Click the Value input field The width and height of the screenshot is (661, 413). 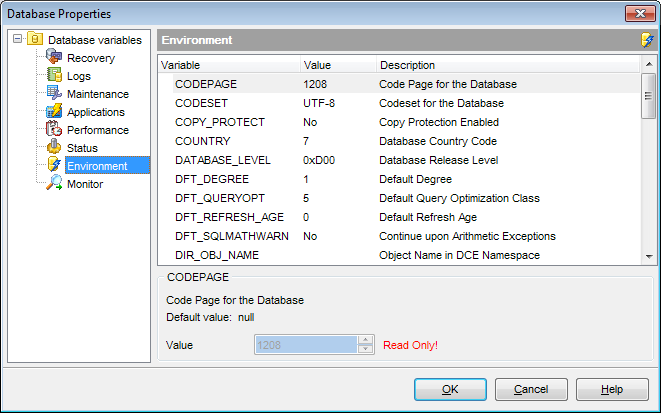tap(306, 345)
